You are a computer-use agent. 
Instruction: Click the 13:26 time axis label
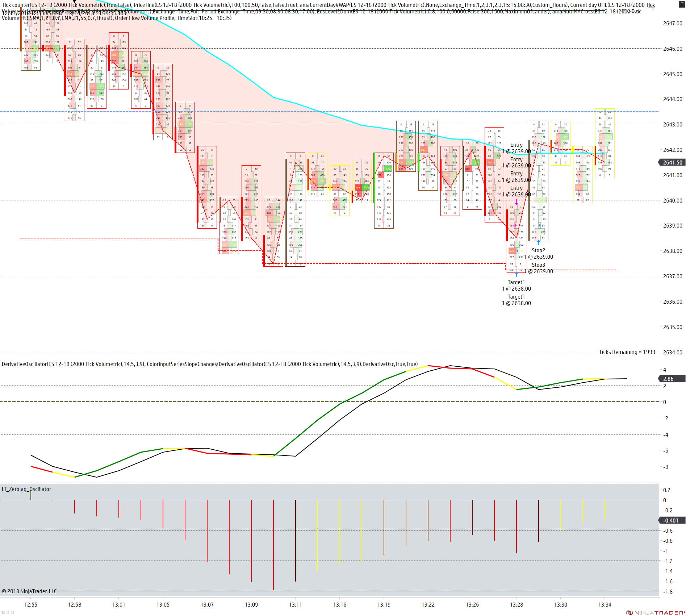472,604
